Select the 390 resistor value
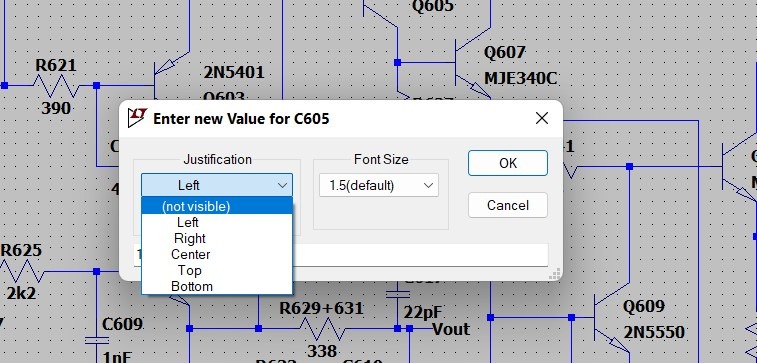 [x=56, y=108]
